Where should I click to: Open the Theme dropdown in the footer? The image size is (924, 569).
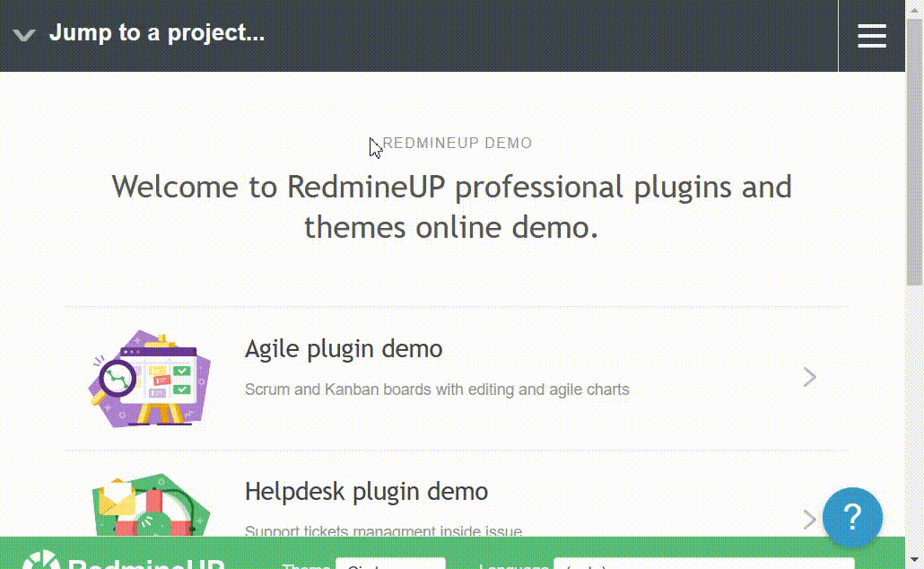pos(390,564)
